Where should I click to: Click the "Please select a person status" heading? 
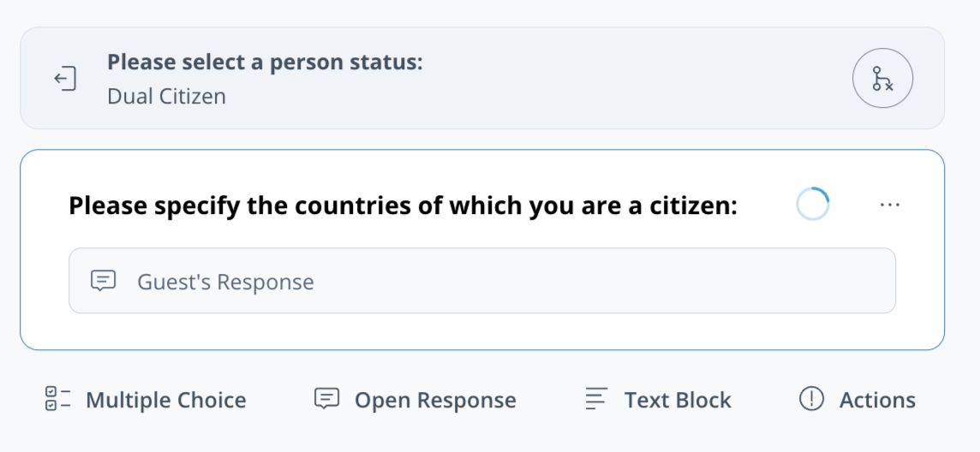point(265,62)
